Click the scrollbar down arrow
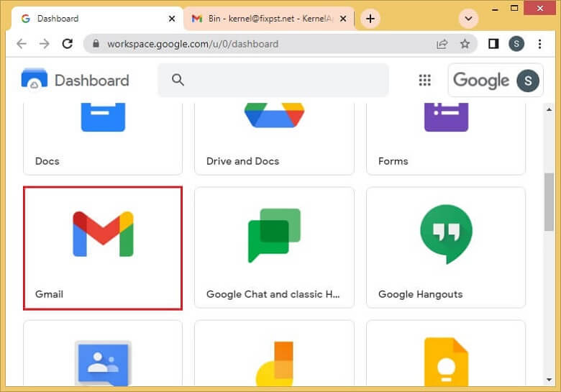This screenshot has height=392, width=561. point(549,380)
